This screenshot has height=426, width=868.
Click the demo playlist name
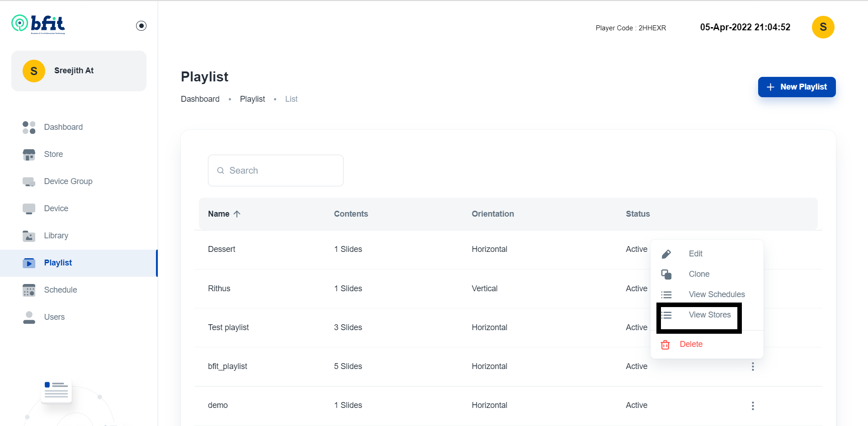[218, 405]
